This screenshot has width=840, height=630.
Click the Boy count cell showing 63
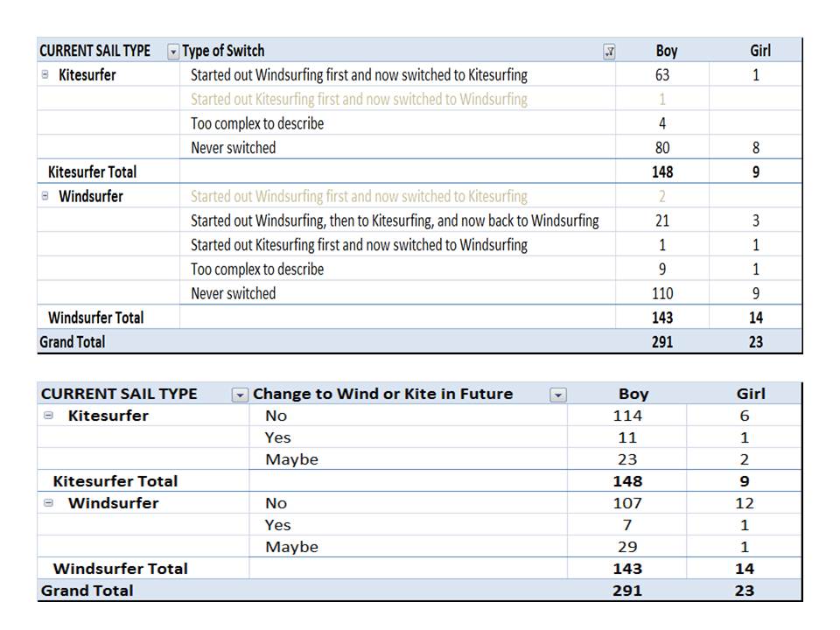click(x=662, y=75)
